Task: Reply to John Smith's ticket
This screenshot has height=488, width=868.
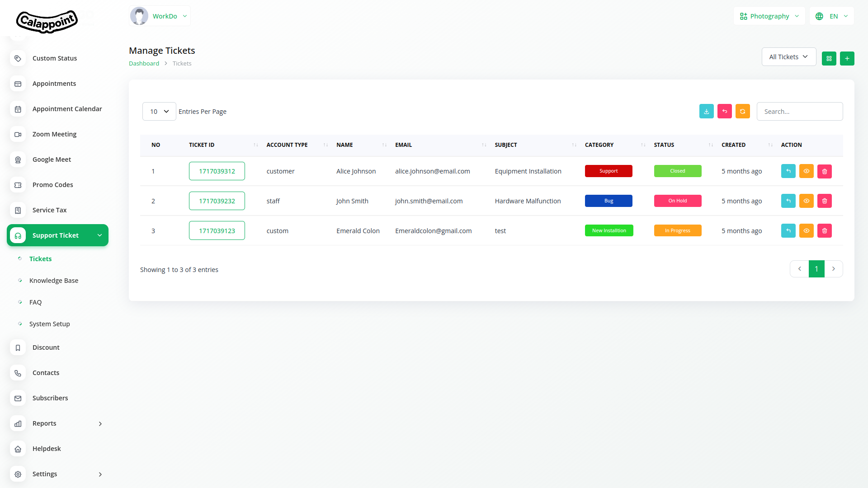Action: [x=788, y=201]
